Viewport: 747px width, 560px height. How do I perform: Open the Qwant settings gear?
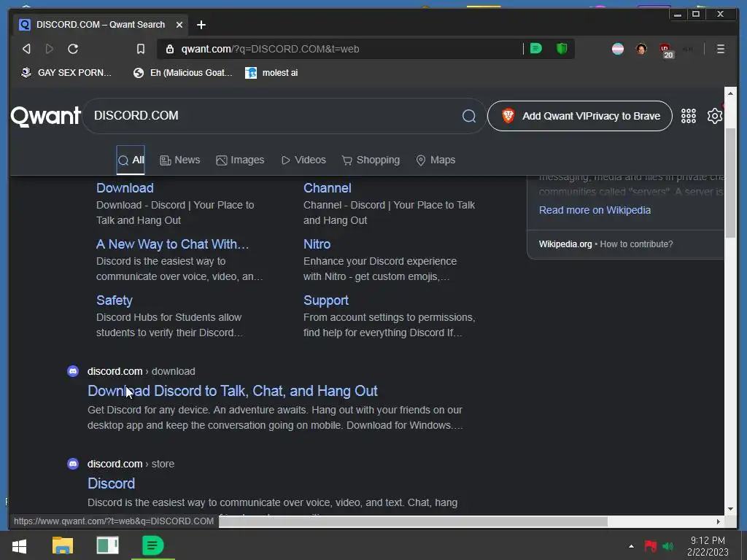point(715,116)
